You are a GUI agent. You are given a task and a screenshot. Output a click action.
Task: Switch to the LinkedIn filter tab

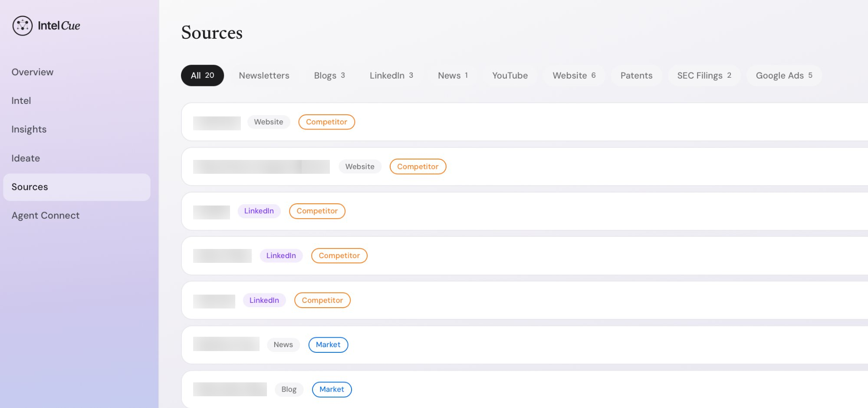(391, 76)
